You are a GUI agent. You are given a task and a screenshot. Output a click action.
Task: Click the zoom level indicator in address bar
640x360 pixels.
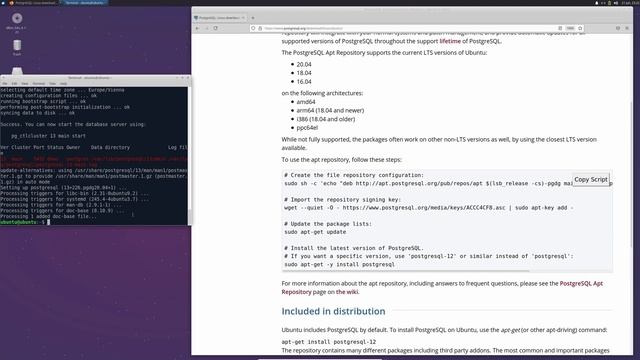point(570,28)
